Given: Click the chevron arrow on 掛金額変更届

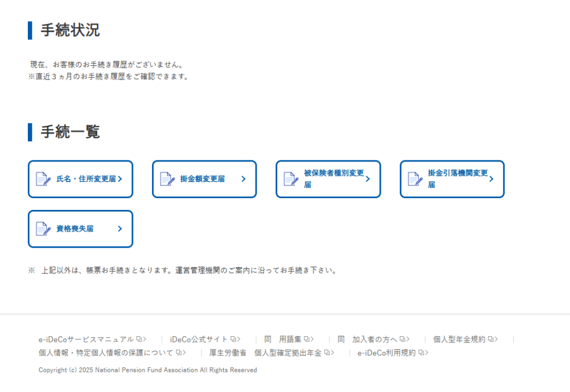Looking at the screenshot, I should [243, 179].
